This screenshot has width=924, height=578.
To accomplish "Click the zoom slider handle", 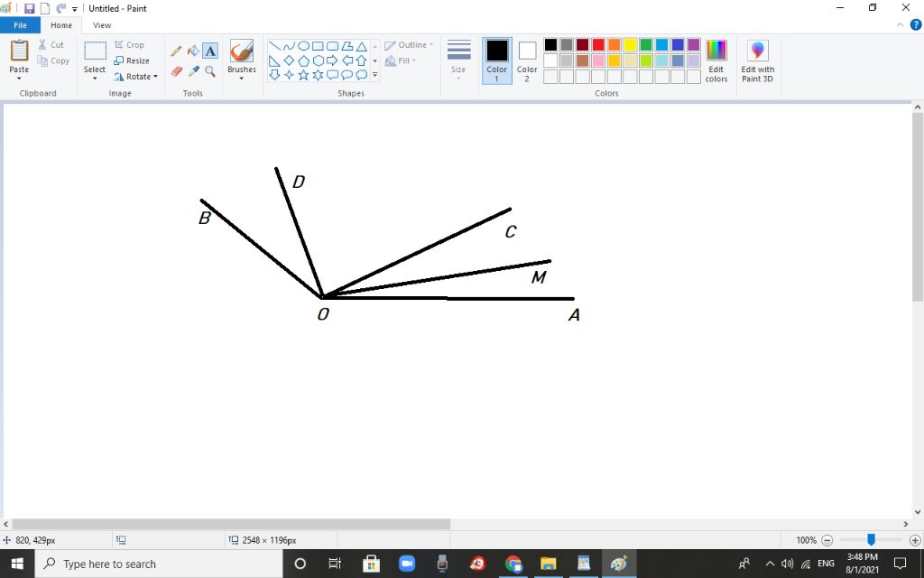I will pos(871,540).
